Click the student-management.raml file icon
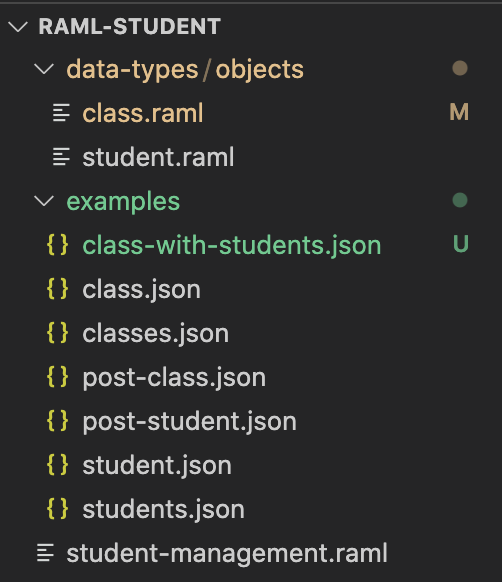Image resolution: width=502 pixels, height=582 pixels. pos(45,553)
